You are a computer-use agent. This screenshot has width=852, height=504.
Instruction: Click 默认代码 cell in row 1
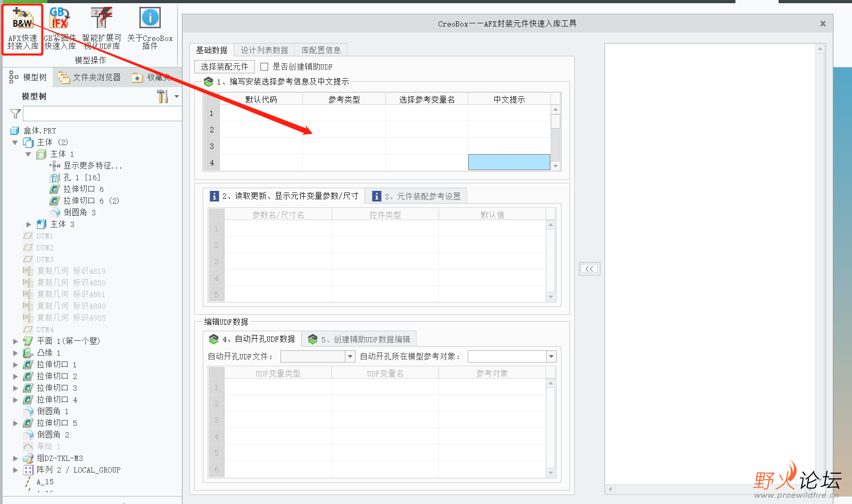(261, 113)
